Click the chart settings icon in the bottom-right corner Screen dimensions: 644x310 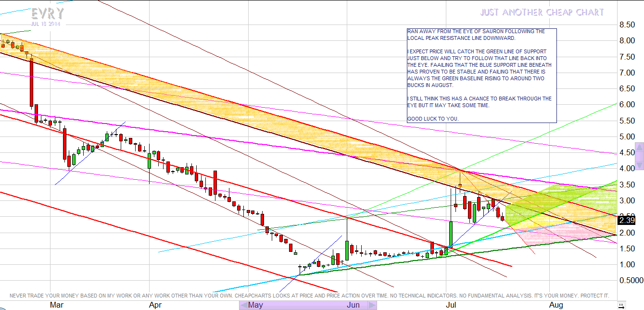(x=621, y=305)
